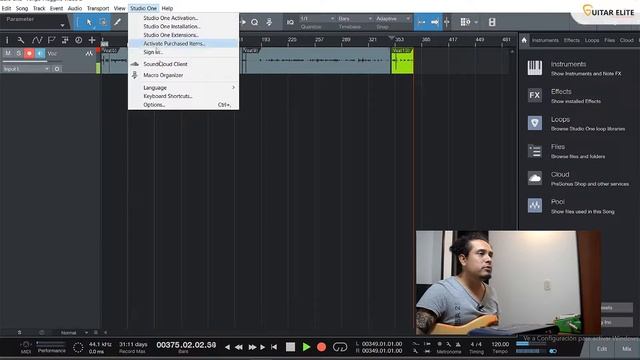Viewport: 640px width, 360px height.
Task: Toggle the loop button in transport
Action: click(x=340, y=347)
